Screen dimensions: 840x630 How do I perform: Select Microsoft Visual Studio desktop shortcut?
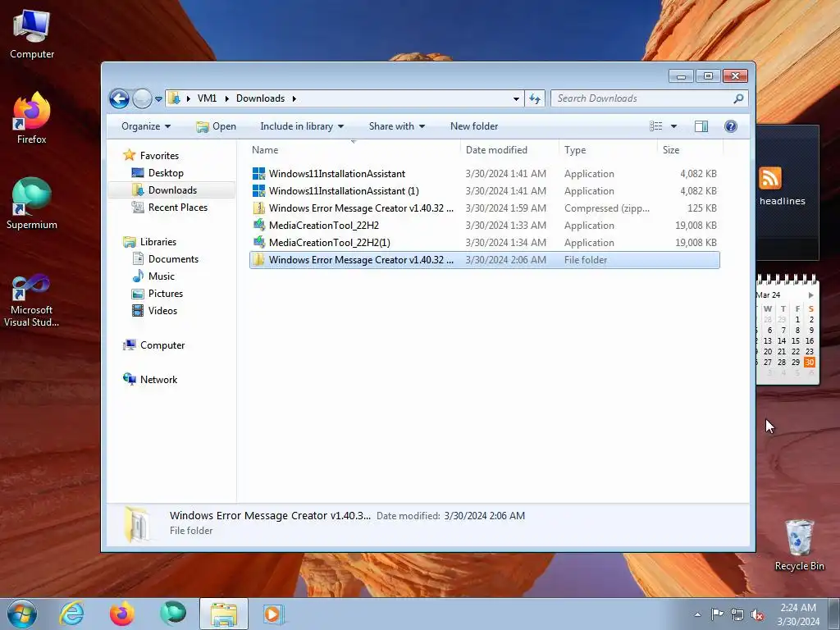(32, 300)
